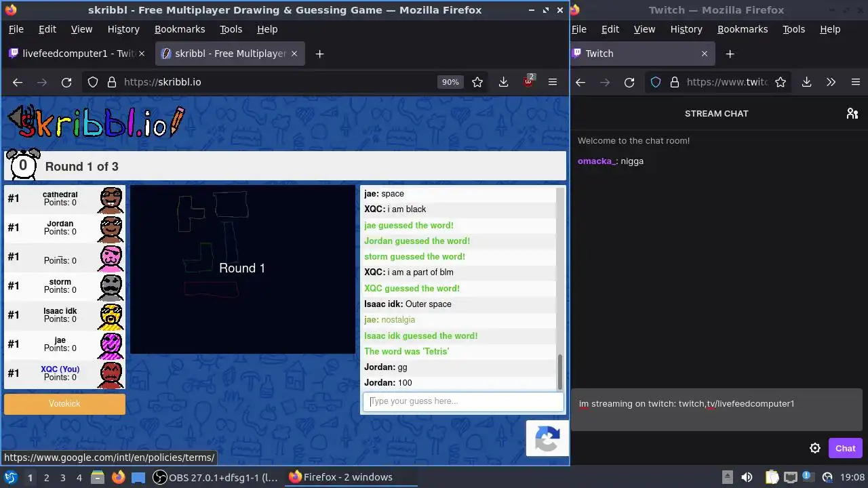Go back in the Twitch window
The height and width of the screenshot is (488, 868).
point(580,82)
